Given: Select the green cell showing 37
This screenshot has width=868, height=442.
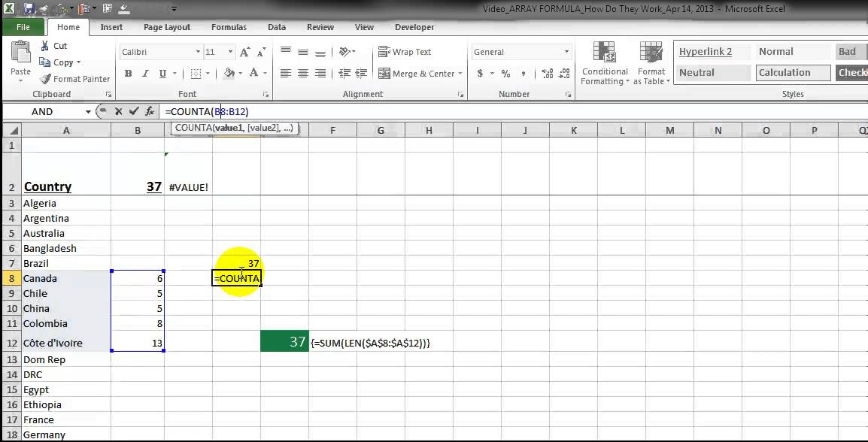Looking at the screenshot, I should [x=284, y=342].
